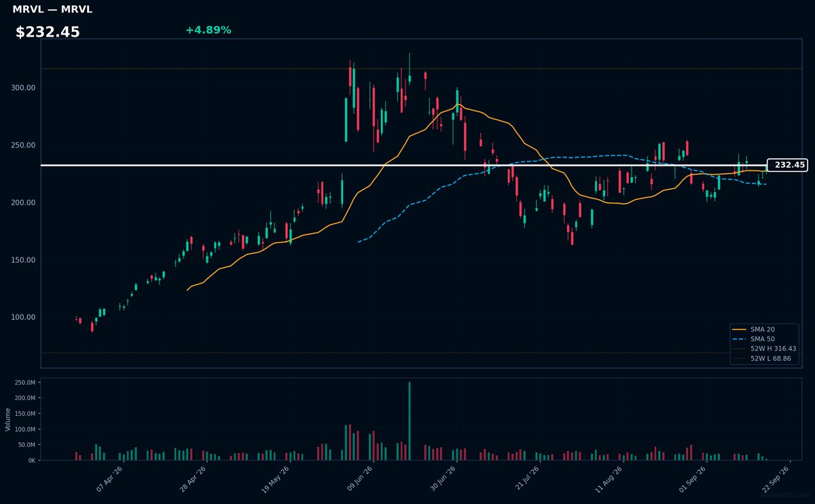The height and width of the screenshot is (504, 815).
Task: Click the 19 May '26 date label
Action: point(276,478)
